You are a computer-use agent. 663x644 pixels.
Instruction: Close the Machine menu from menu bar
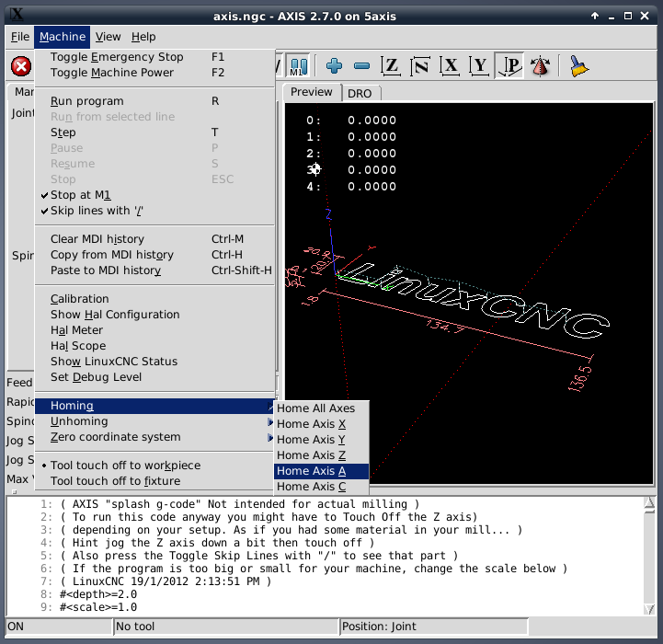pyautogui.click(x=63, y=37)
